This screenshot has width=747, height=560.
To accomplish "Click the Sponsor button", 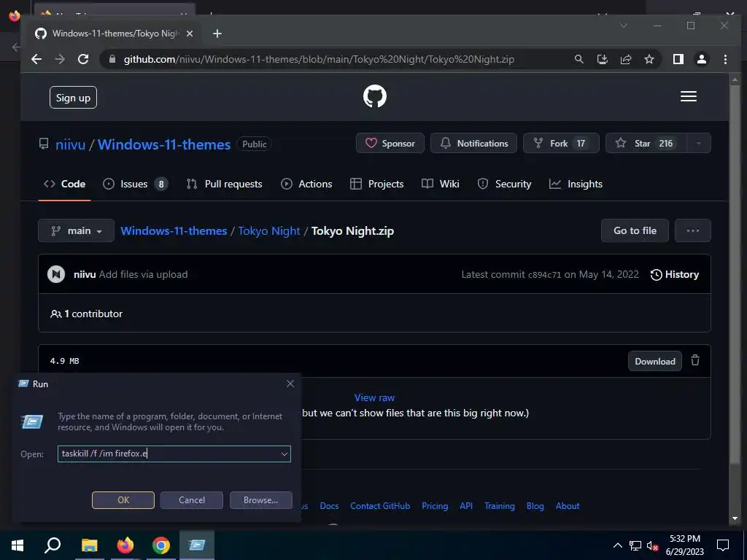I will (x=390, y=144).
